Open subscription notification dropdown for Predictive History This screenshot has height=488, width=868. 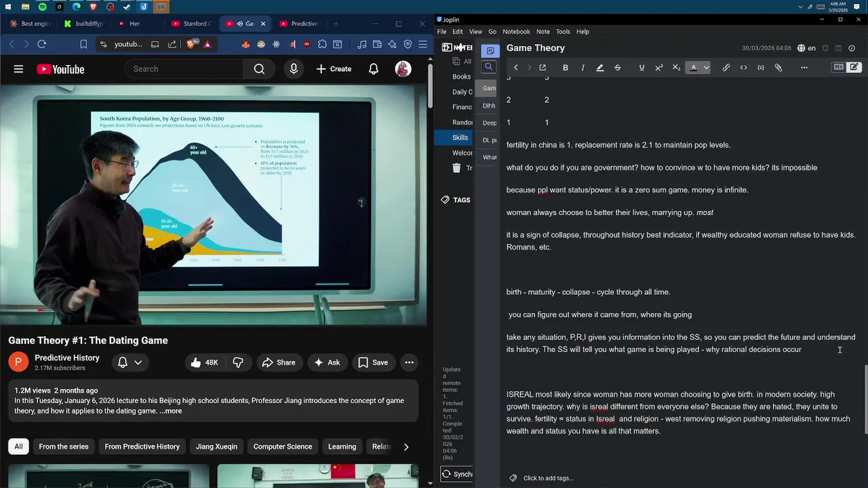click(130, 363)
